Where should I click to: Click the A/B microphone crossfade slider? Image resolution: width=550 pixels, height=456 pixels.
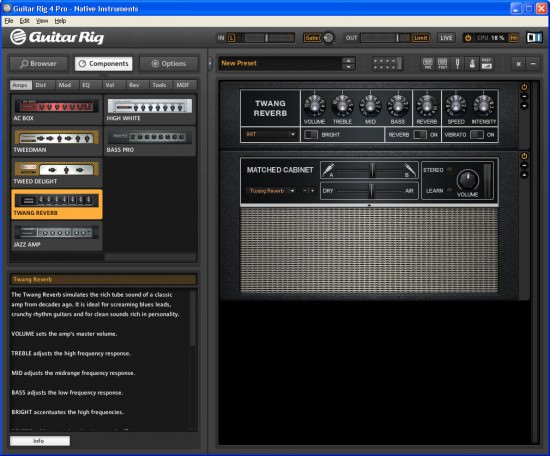tap(369, 170)
